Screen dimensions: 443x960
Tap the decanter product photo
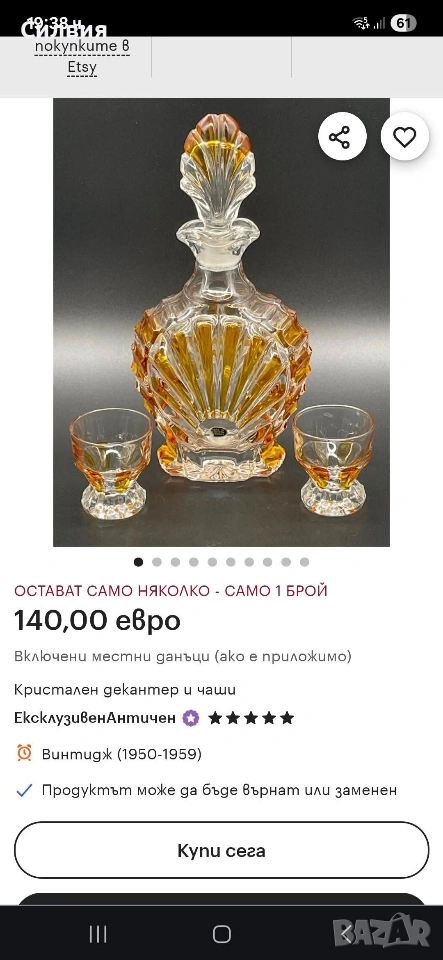pos(222,322)
